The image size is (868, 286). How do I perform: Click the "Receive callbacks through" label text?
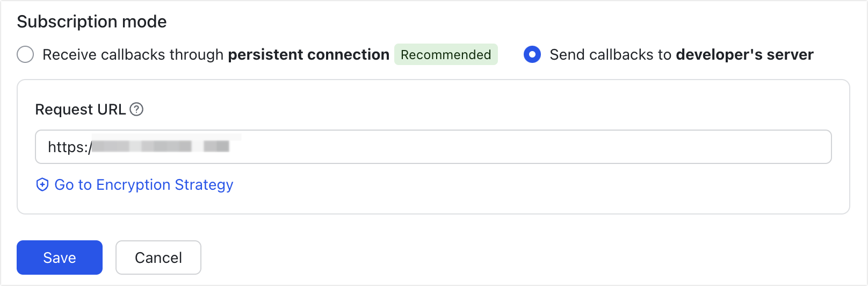pos(133,55)
